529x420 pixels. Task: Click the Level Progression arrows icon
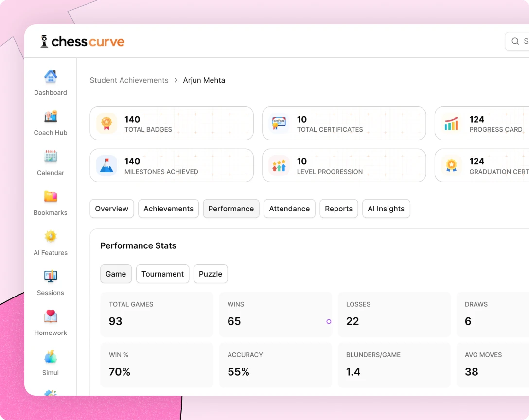(x=279, y=166)
